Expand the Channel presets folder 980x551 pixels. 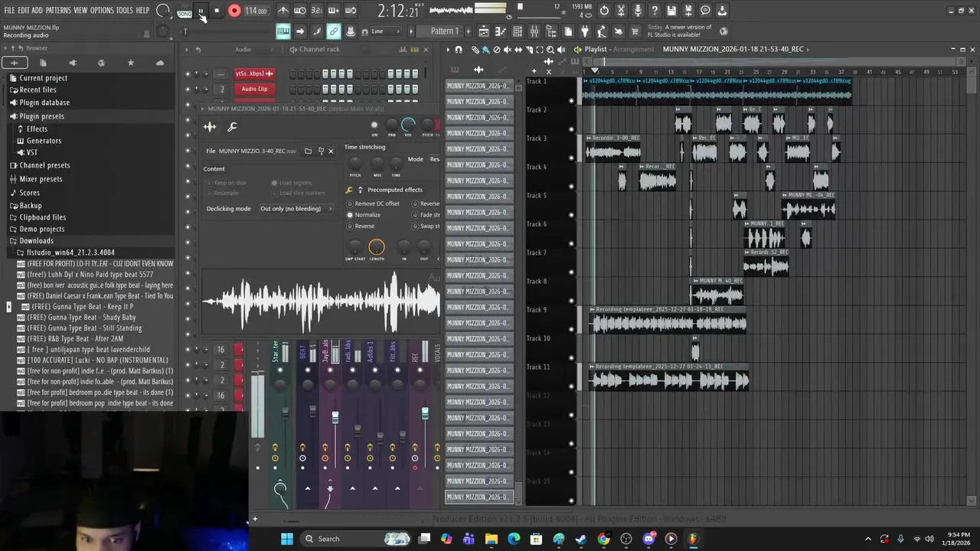(44, 165)
